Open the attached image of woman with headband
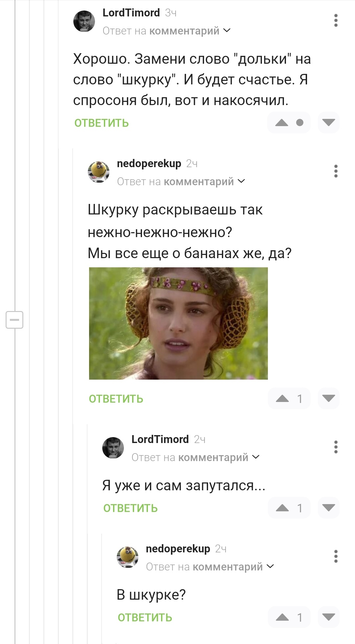The width and height of the screenshot is (355, 644). pyautogui.click(x=178, y=323)
